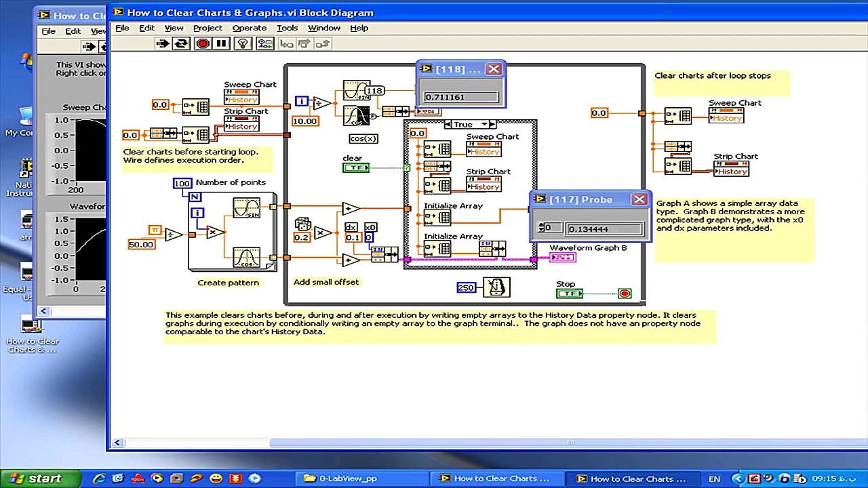The width and height of the screenshot is (868, 488).
Task: Select the Wait (ms) metronome icon
Action: tap(496, 287)
